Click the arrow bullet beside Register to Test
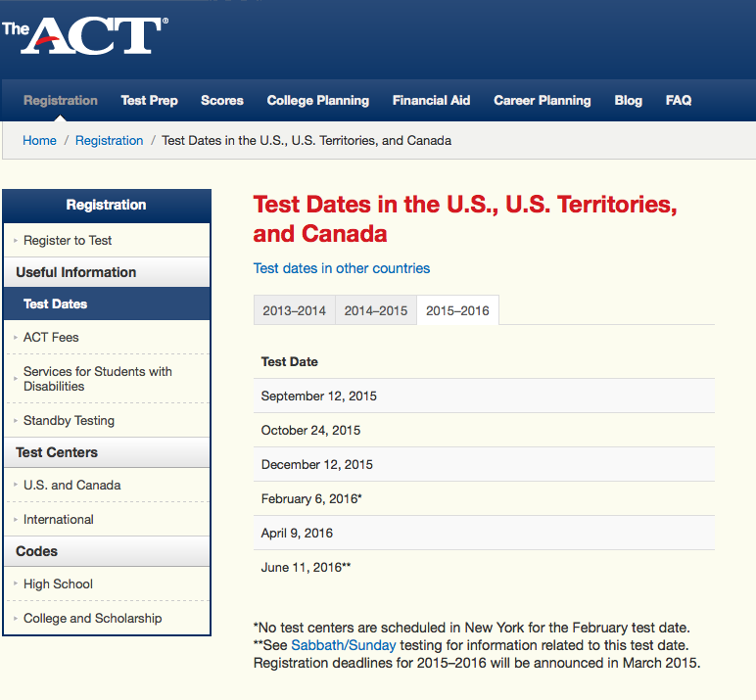The width and height of the screenshot is (756, 700). point(16,240)
